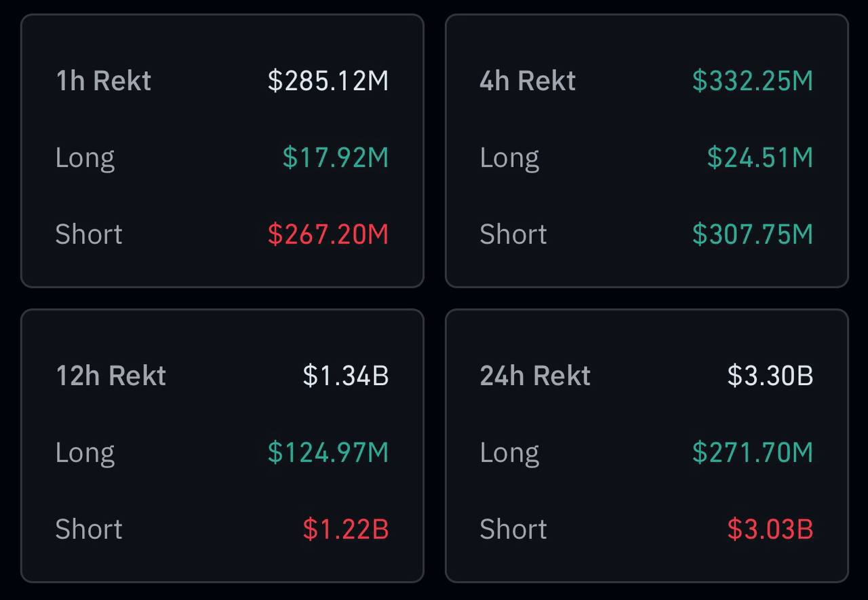The height and width of the screenshot is (600, 868).
Task: Select the $285.12M total in 1h Rekt
Action: [x=328, y=81]
